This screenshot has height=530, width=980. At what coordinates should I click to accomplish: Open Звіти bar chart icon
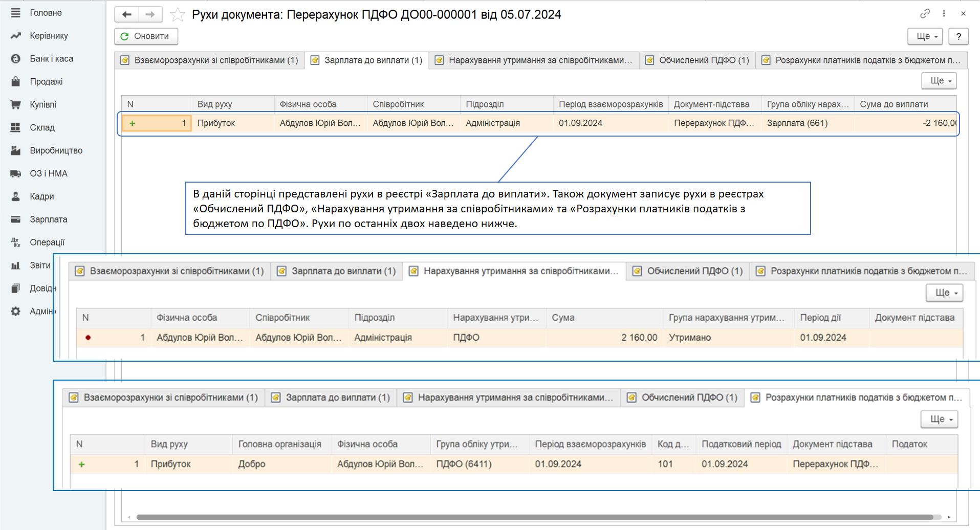coord(15,266)
